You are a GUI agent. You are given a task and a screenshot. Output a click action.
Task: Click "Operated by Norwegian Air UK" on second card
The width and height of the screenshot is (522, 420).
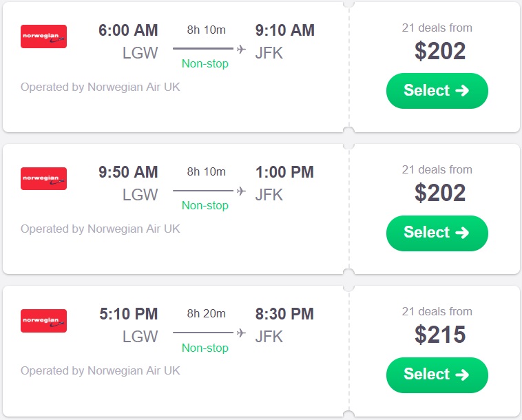coord(100,229)
